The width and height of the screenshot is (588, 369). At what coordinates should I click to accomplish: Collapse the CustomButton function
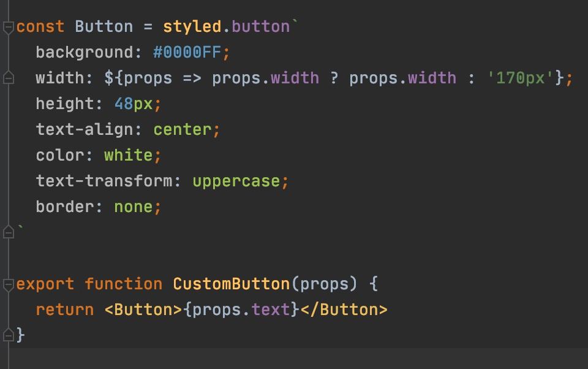click(x=8, y=284)
